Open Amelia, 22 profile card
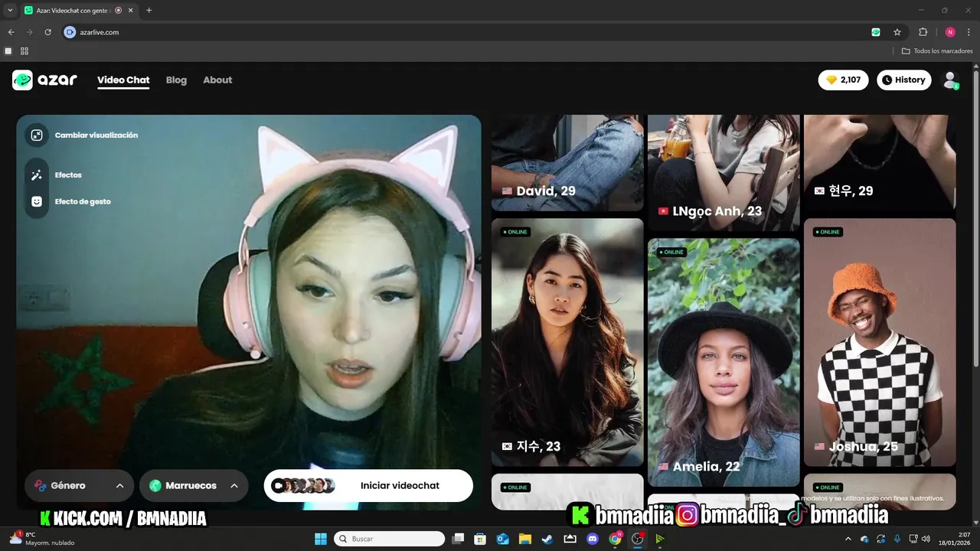This screenshot has width=980, height=551. [724, 363]
